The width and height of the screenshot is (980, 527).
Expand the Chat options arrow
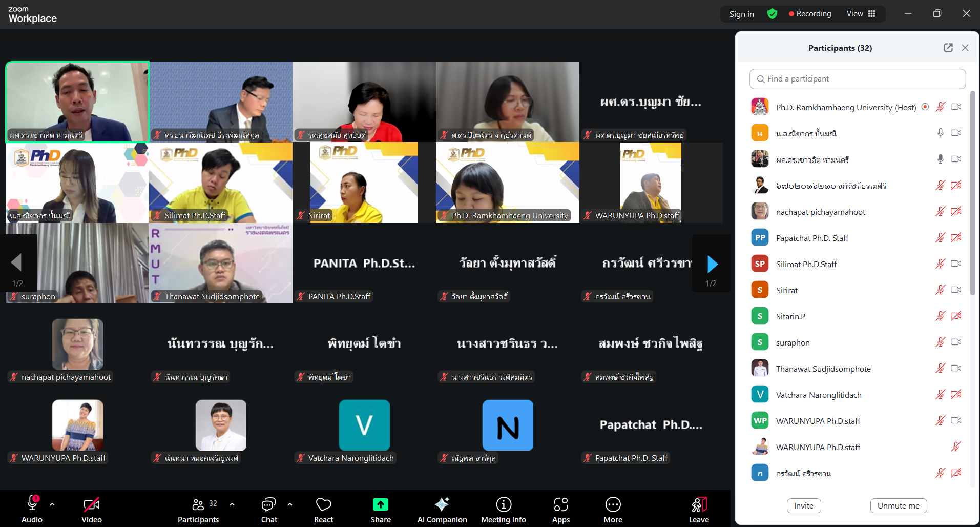(290, 504)
